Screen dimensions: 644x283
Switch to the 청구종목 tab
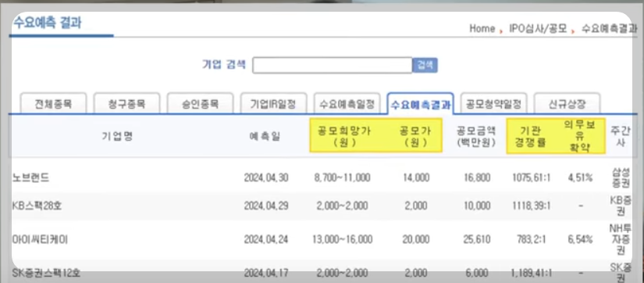(x=127, y=103)
